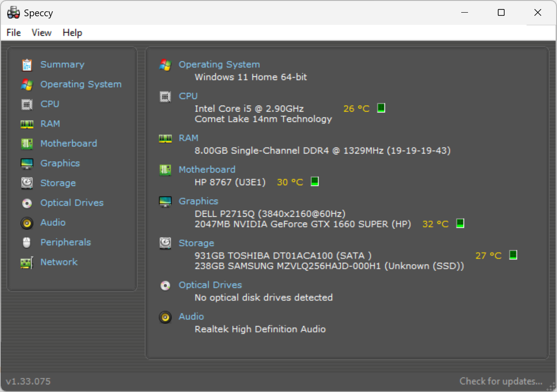Click the CPU heading link in main panel
Viewport: 557px width, 392px height.
coord(188,96)
